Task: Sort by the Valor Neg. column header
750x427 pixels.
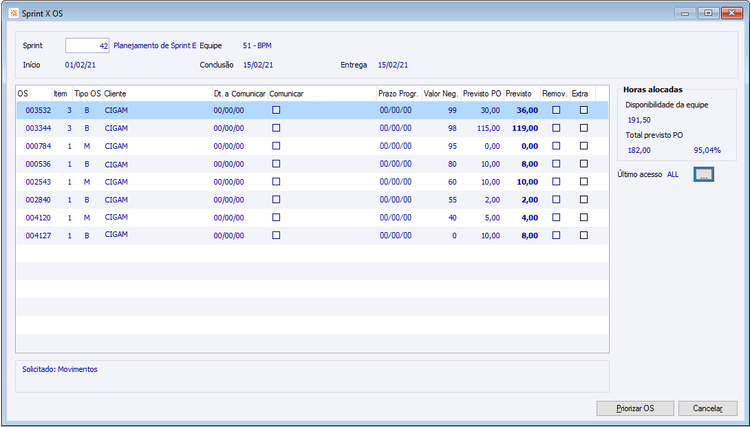Action: pos(441,94)
